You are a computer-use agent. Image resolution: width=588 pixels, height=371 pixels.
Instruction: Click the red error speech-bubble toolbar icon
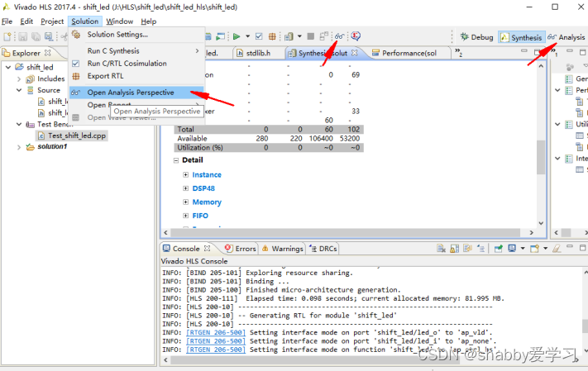(356, 36)
